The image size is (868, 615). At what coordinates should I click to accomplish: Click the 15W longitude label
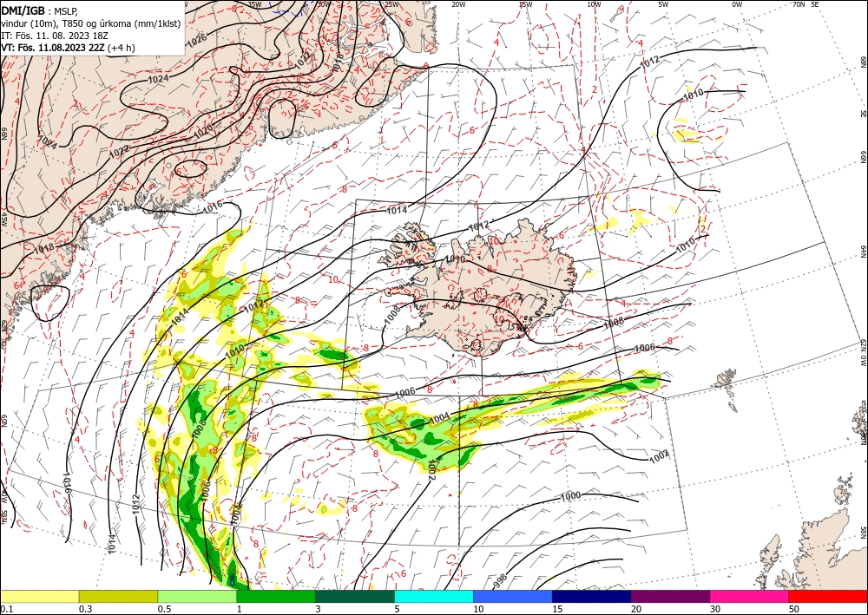point(526,4)
